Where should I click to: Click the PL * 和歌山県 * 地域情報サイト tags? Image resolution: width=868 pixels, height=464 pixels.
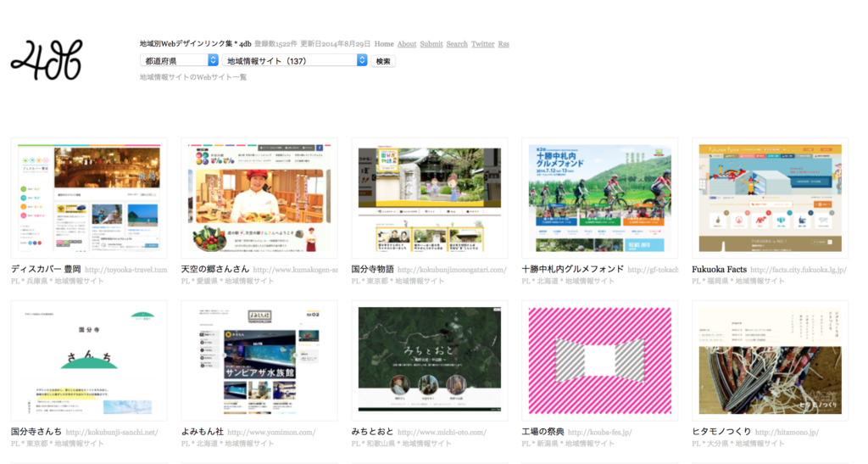click(402, 444)
